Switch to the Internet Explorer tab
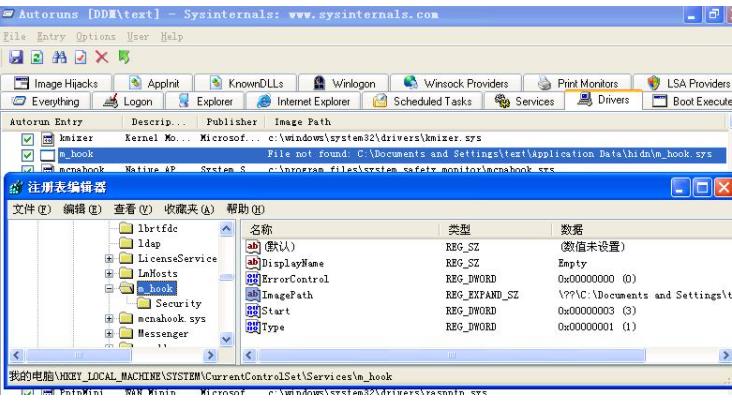 click(x=303, y=101)
